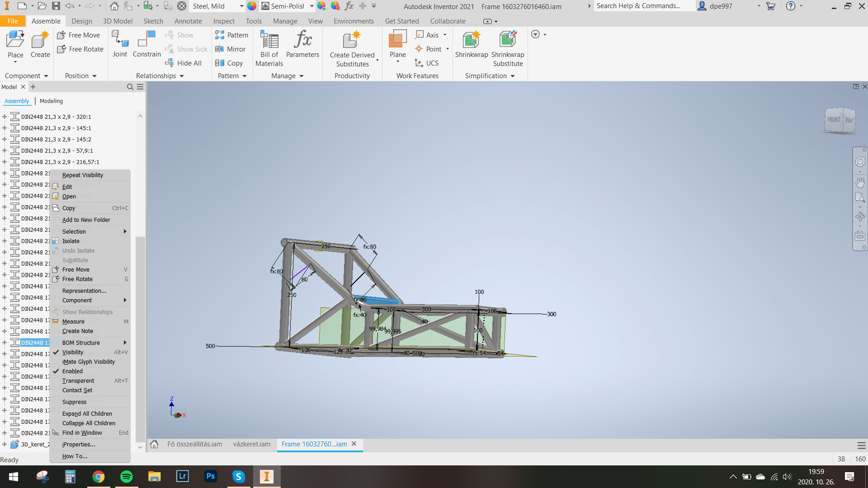Click How To... in the context menu
This screenshot has height=488, width=868.
click(74, 456)
